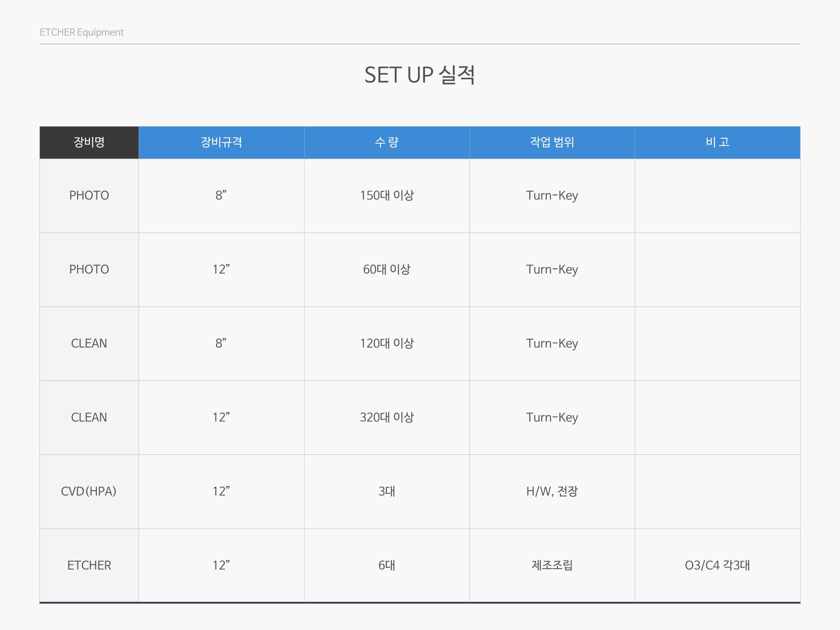This screenshot has width=840, height=630.
Task: Select PHOTO in the 150대 이상 row
Action: pos(89,195)
